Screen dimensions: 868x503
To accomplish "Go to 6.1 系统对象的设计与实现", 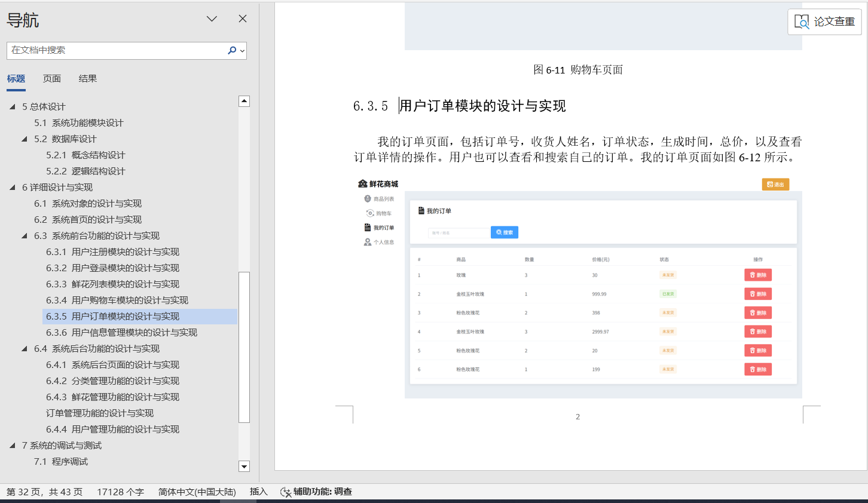I will point(88,203).
